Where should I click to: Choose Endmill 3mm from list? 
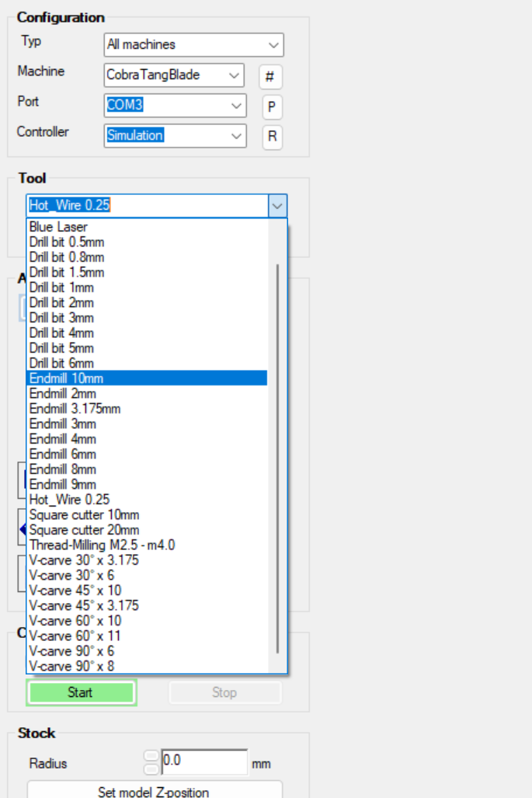tap(147, 424)
